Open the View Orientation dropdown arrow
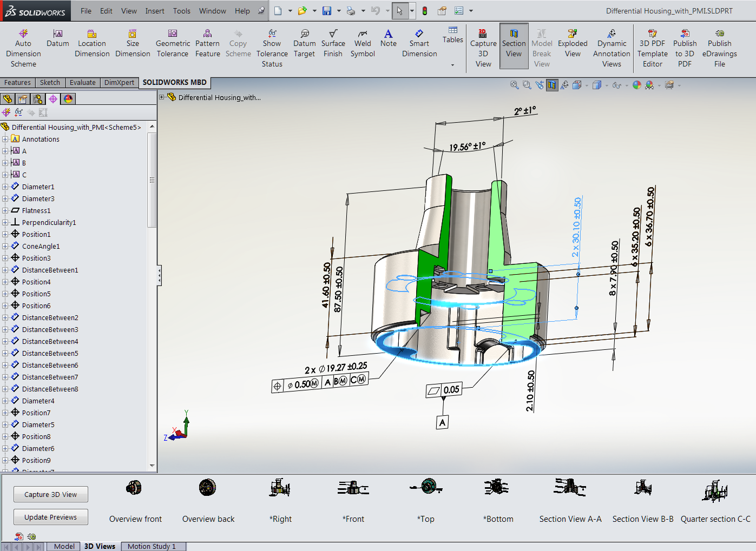Image resolution: width=756 pixels, height=551 pixels. click(x=586, y=85)
